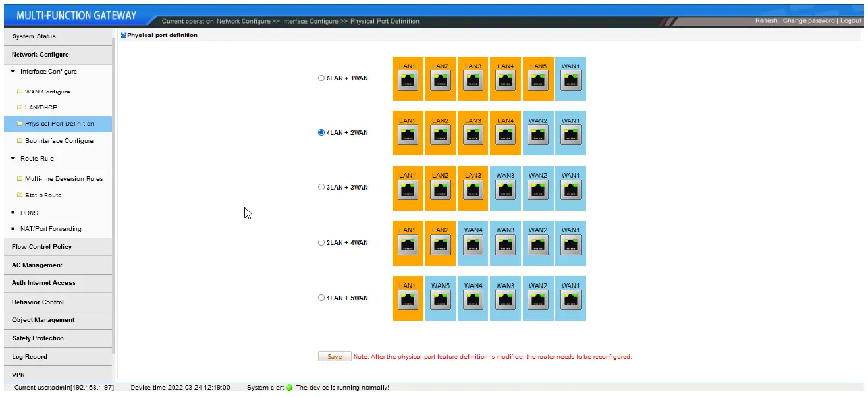868x397 pixels.
Task: Expand the Object Management section
Action: click(57, 320)
